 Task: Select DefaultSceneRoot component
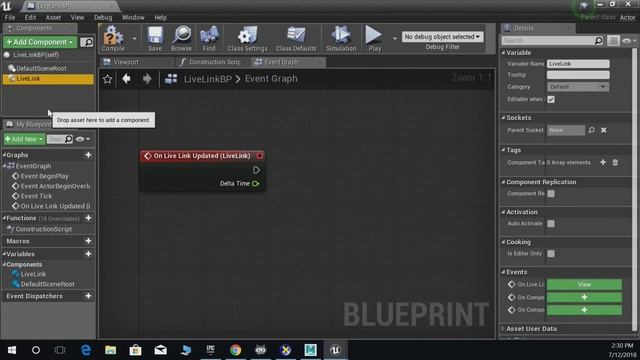click(x=41, y=69)
